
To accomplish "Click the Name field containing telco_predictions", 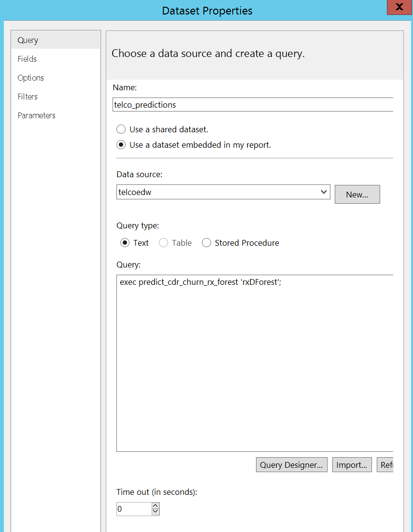I will [253, 104].
